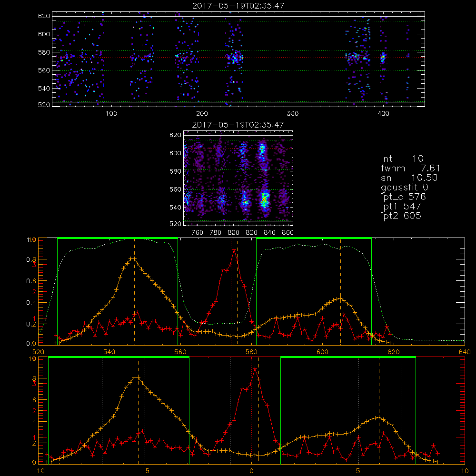Click the 'ipt1 547' value

tap(401, 207)
